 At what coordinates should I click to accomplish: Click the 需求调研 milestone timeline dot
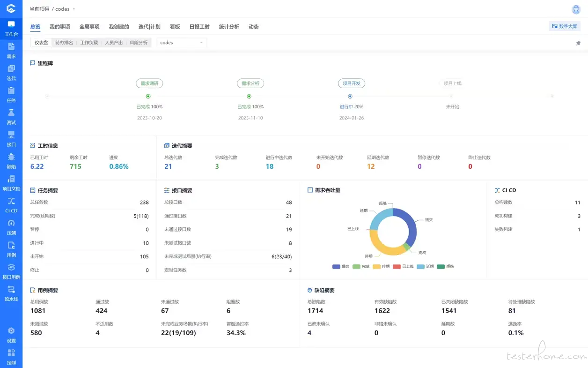(148, 96)
